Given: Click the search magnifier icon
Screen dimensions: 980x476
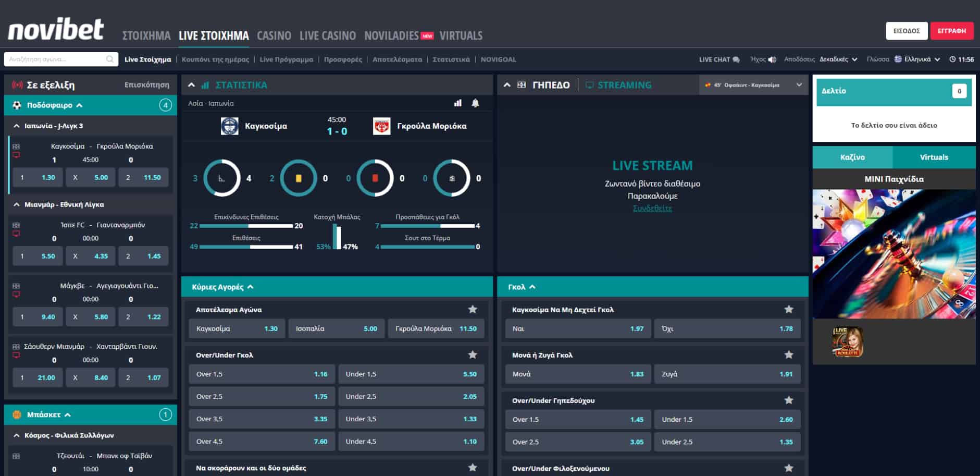Looking at the screenshot, I should (110, 59).
